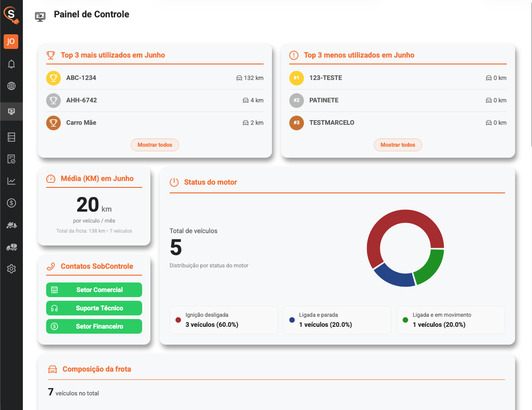Select the dashboard monitor icon in the sidebar
The image size is (532, 410).
point(11,112)
